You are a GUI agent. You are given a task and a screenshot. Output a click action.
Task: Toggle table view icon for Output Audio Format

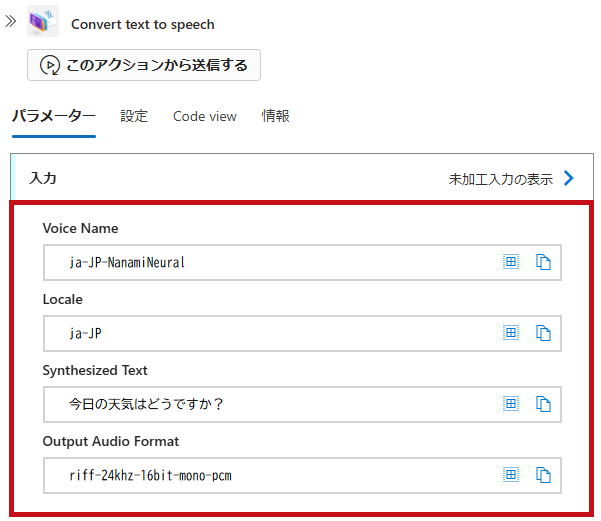coord(511,475)
